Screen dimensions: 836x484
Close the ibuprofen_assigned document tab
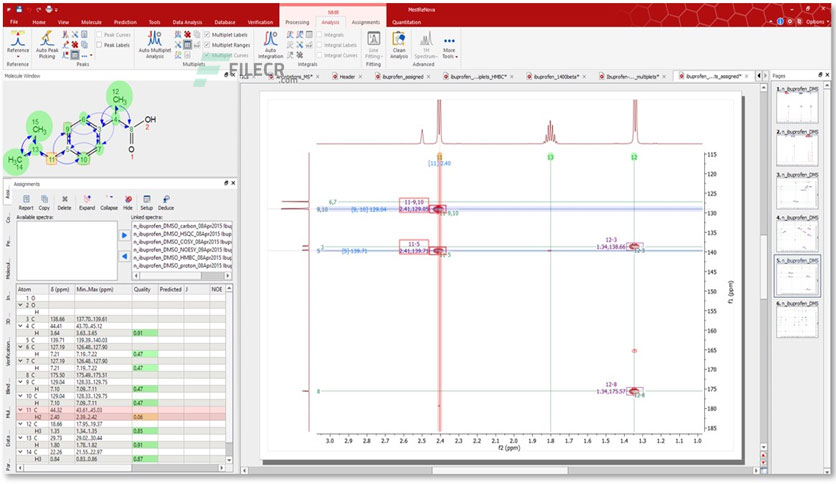(428, 77)
